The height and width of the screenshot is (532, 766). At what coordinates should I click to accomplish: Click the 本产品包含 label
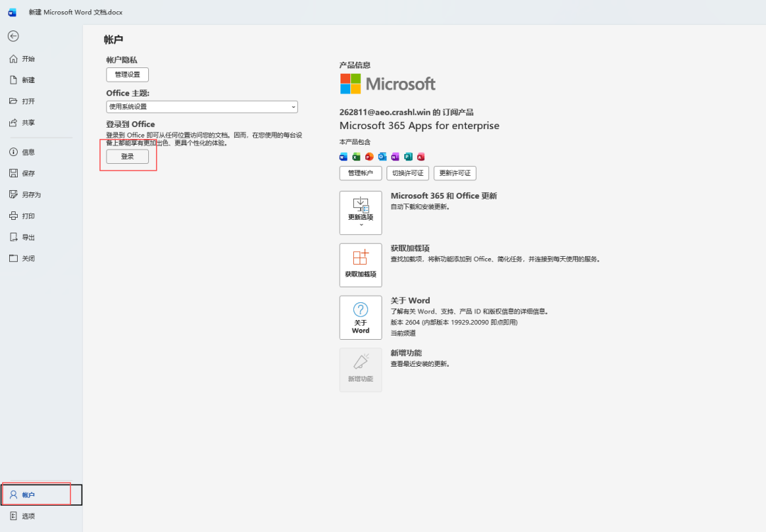tap(355, 142)
